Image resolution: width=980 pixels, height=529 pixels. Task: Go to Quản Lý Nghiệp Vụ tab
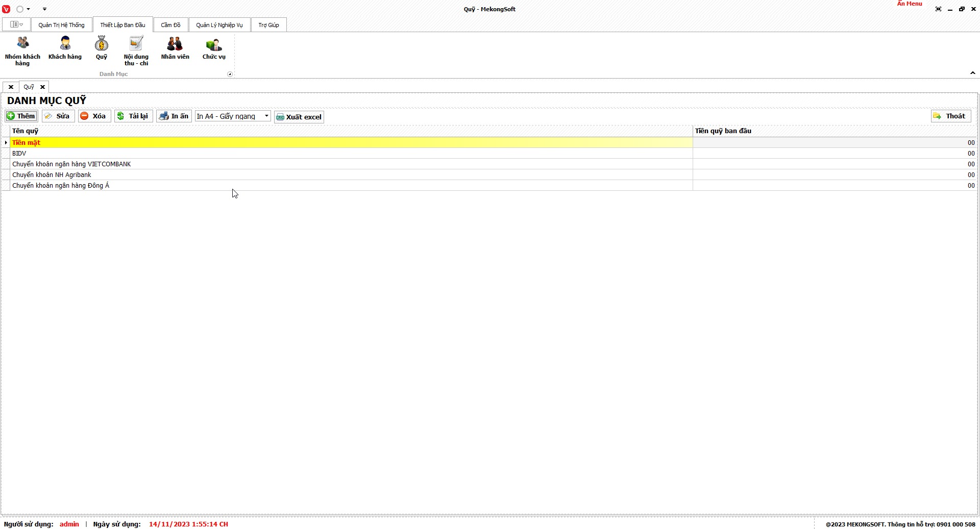pyautogui.click(x=219, y=25)
